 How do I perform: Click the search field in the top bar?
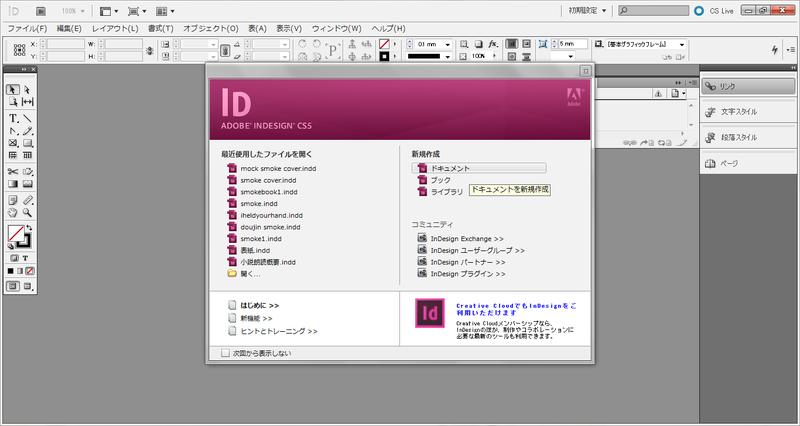(654, 11)
